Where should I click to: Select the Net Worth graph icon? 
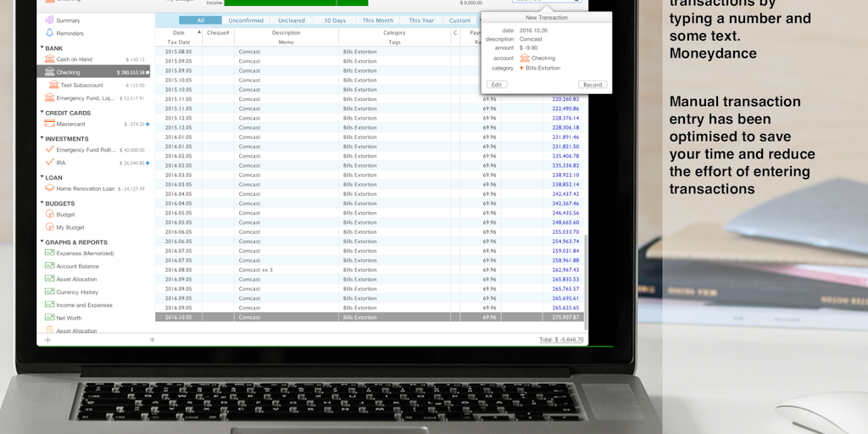click(x=50, y=318)
